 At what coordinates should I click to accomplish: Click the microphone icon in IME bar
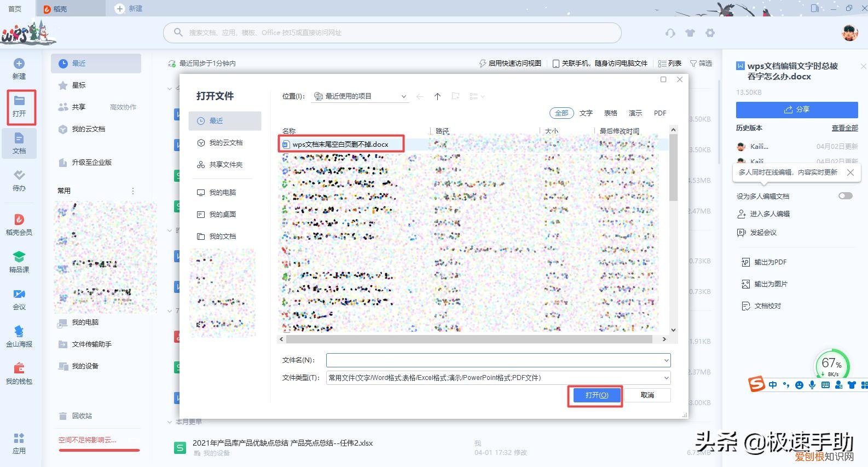point(812,385)
